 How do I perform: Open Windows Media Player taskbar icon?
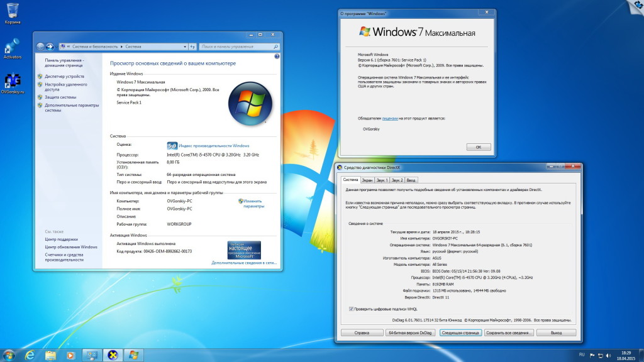[x=70, y=355]
